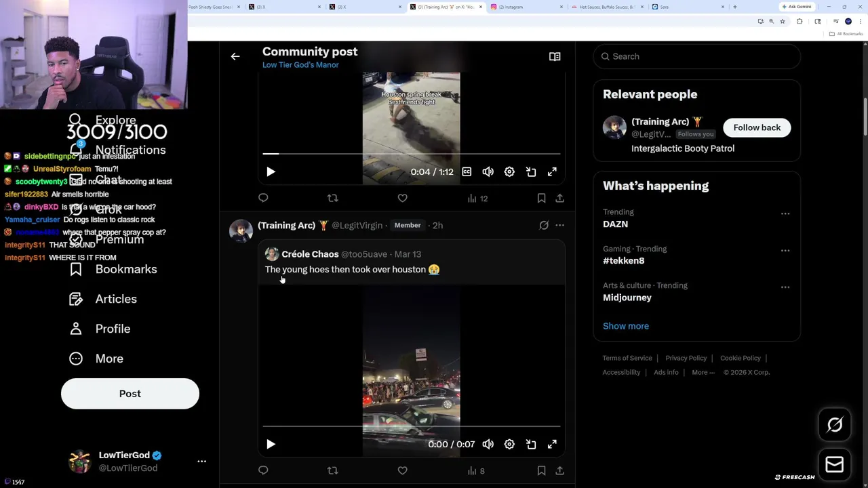Expand the sidebar More menu
Viewport: 868px width, 488px height.
96,359
